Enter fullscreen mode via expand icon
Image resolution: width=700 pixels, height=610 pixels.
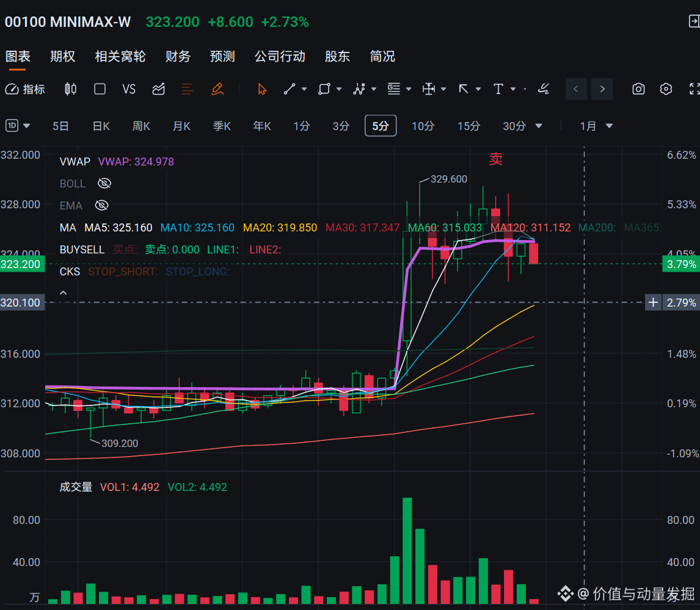point(694,89)
